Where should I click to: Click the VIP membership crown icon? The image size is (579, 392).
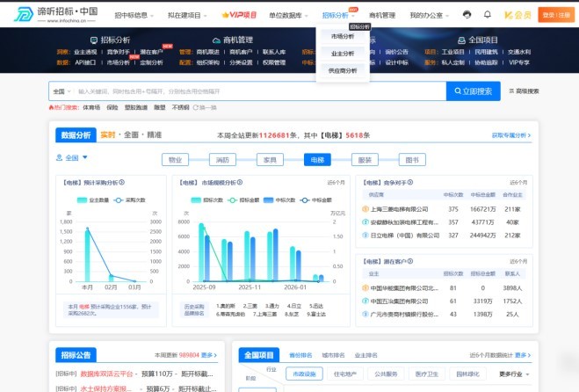[x=509, y=15]
